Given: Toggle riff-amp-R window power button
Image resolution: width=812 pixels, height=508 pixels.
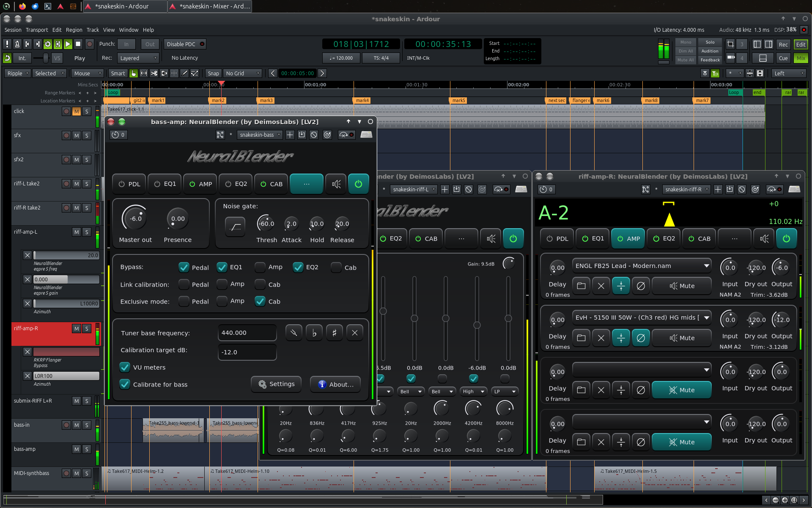Looking at the screenshot, I should pyautogui.click(x=786, y=238).
